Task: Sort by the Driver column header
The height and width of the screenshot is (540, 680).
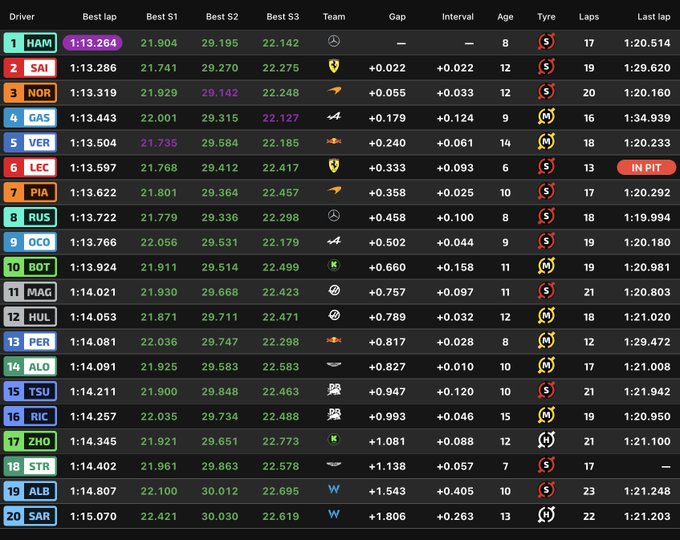Action: click(x=22, y=16)
